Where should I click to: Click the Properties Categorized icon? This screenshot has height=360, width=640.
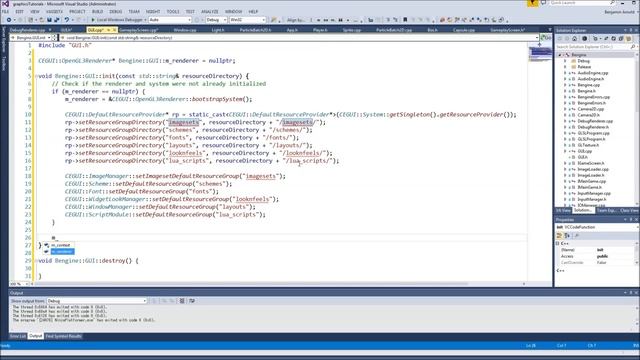pos(560,236)
